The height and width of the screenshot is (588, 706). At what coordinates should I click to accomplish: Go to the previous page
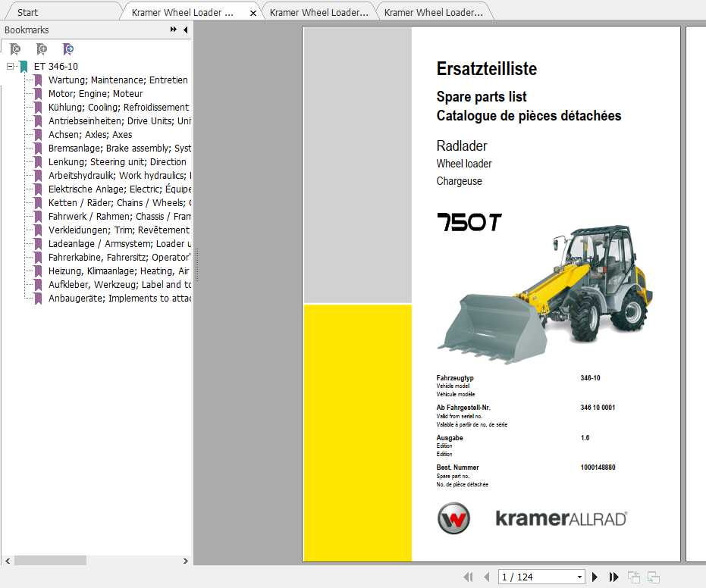click(486, 577)
